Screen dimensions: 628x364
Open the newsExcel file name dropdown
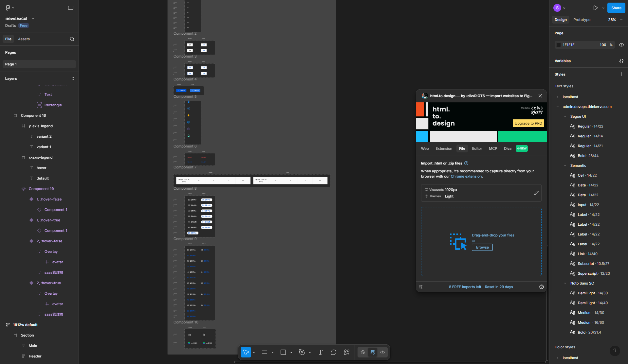pyautogui.click(x=33, y=18)
